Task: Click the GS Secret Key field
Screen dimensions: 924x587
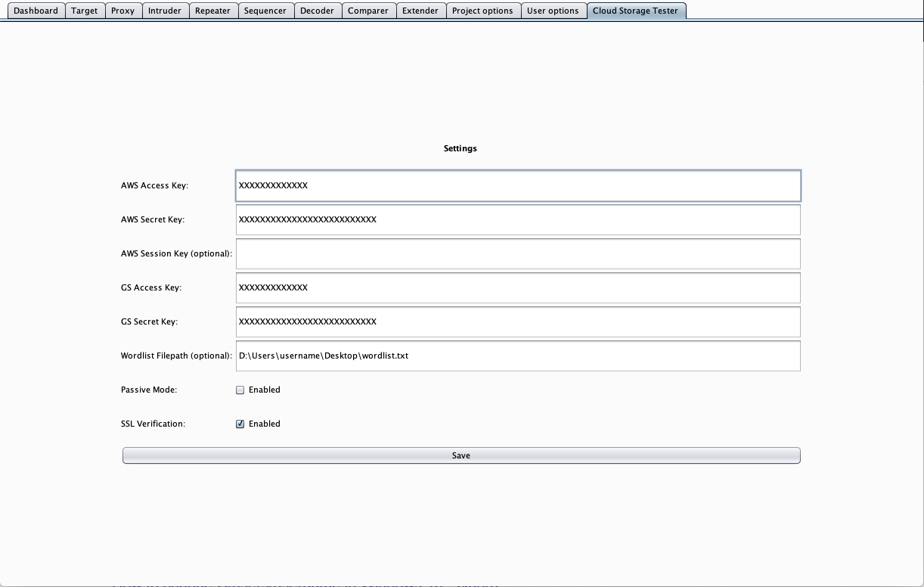Action: coord(518,321)
